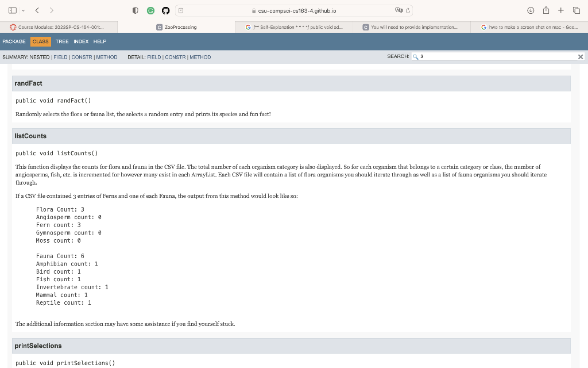Click the padlock icon in the address bar

click(254, 10)
